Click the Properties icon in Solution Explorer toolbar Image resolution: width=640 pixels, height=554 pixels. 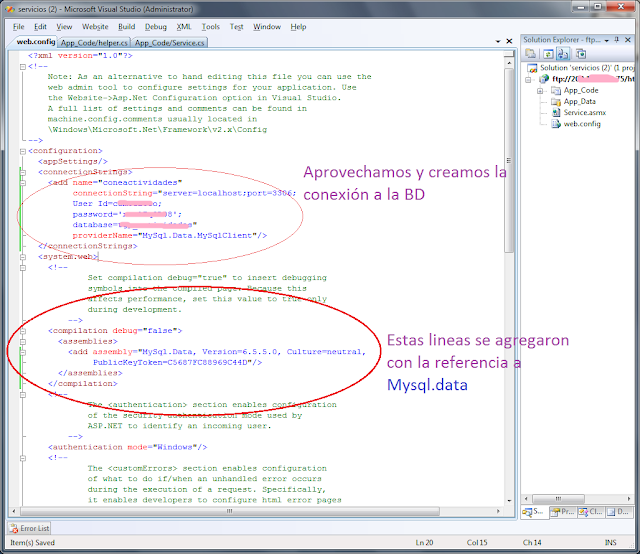(x=531, y=53)
